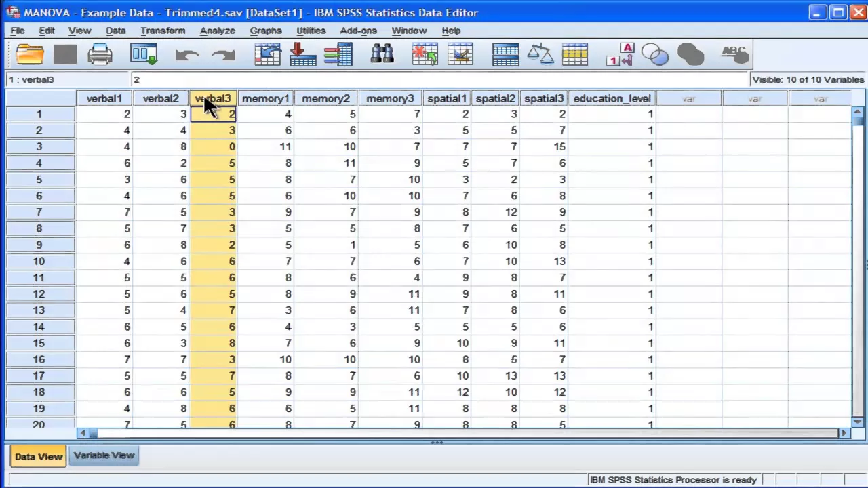This screenshot has height=488, width=868.
Task: Click spatial1 value 12 in row 18
Action: 446,392
